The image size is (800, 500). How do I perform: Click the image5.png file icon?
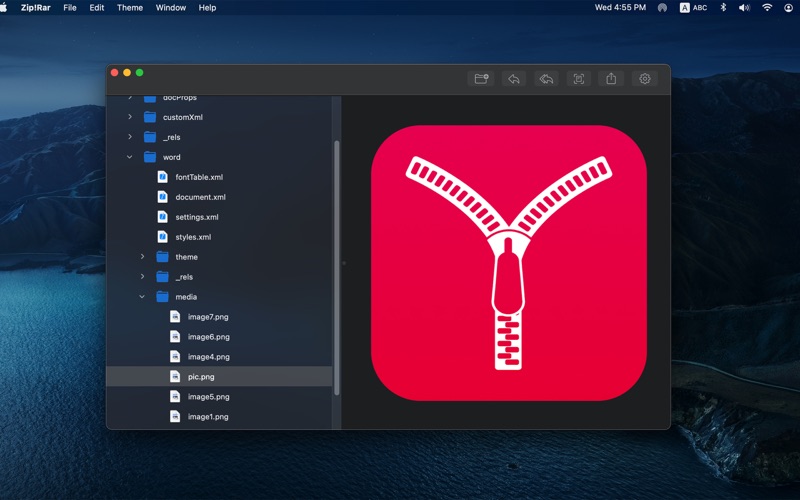click(175, 396)
